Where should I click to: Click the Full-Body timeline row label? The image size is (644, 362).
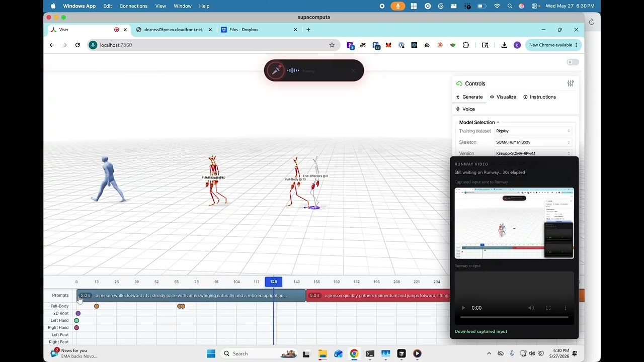pos(59,306)
